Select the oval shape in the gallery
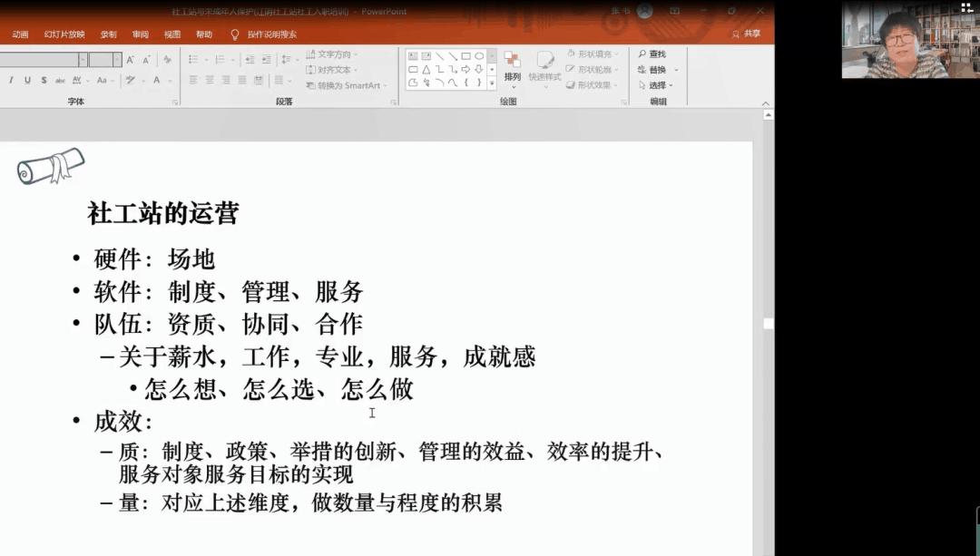This screenshot has width=980, height=556. point(479,56)
